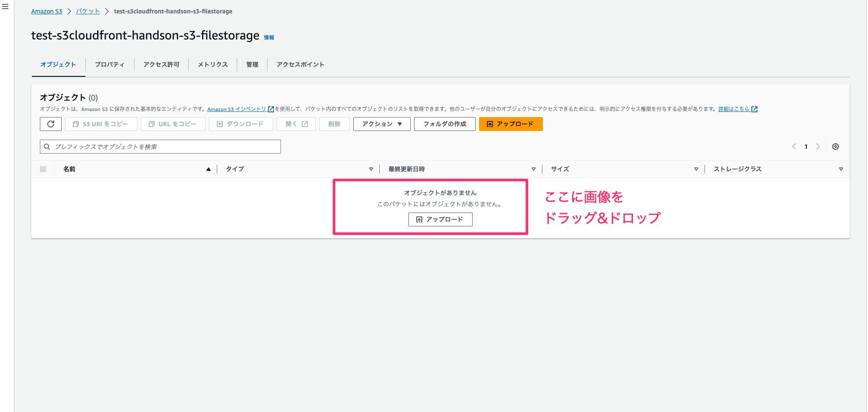868x412 pixels.
Task: Open the Amazon S3 インベントリ link
Action: coord(237,109)
